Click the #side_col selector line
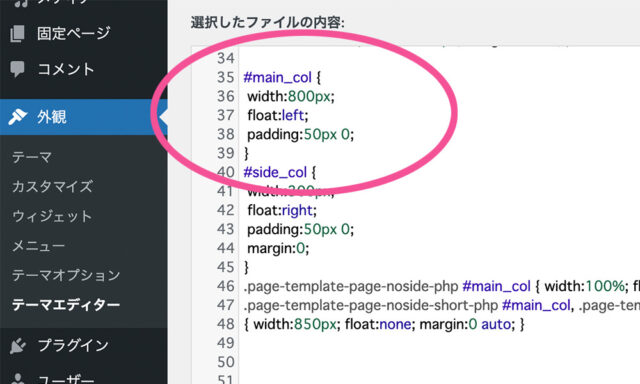 click(x=280, y=172)
